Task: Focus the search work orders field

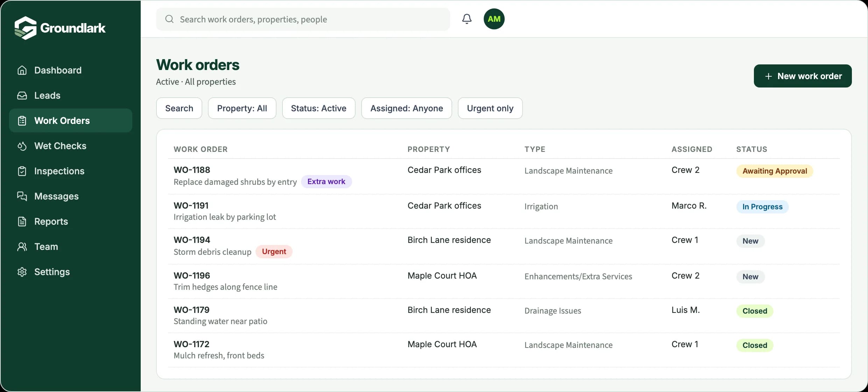Action: coord(303,19)
